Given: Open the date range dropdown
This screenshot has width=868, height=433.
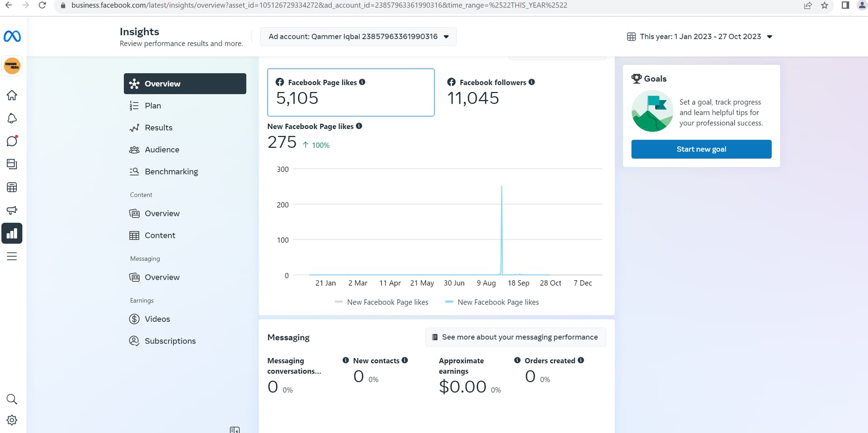Looking at the screenshot, I should (x=700, y=37).
